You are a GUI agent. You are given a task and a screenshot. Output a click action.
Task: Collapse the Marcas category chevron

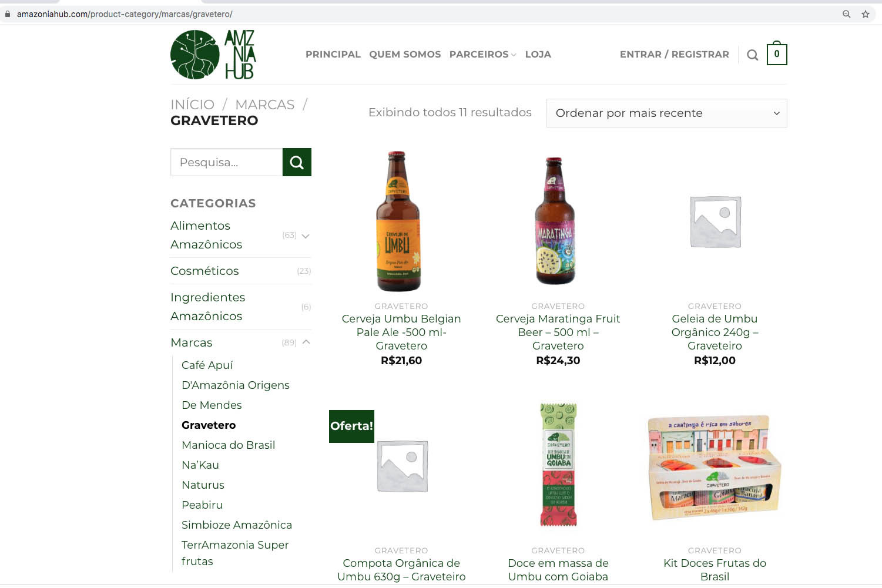306,342
